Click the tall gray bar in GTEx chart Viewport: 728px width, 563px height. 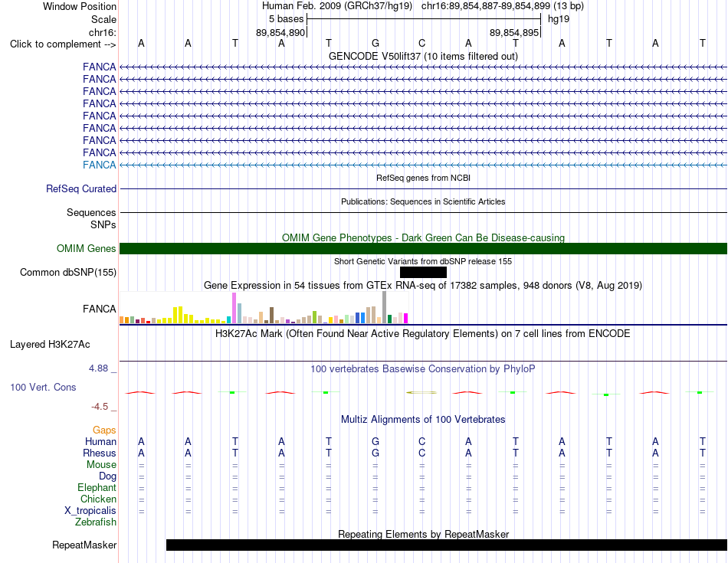pyautogui.click(x=384, y=307)
